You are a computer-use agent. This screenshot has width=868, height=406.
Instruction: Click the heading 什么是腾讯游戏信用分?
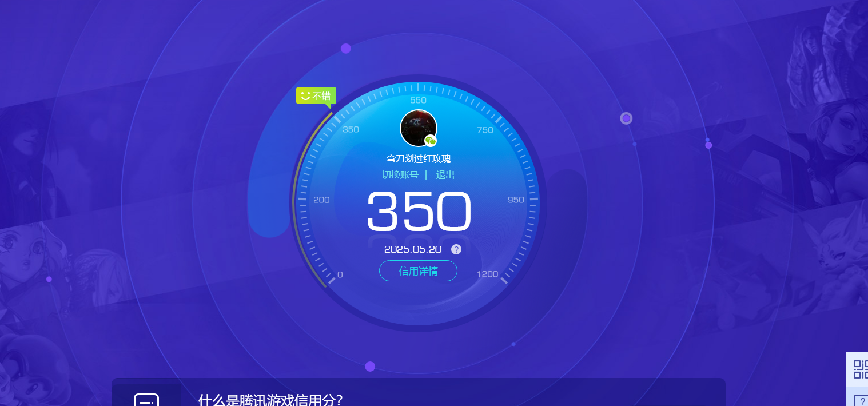(x=270, y=400)
